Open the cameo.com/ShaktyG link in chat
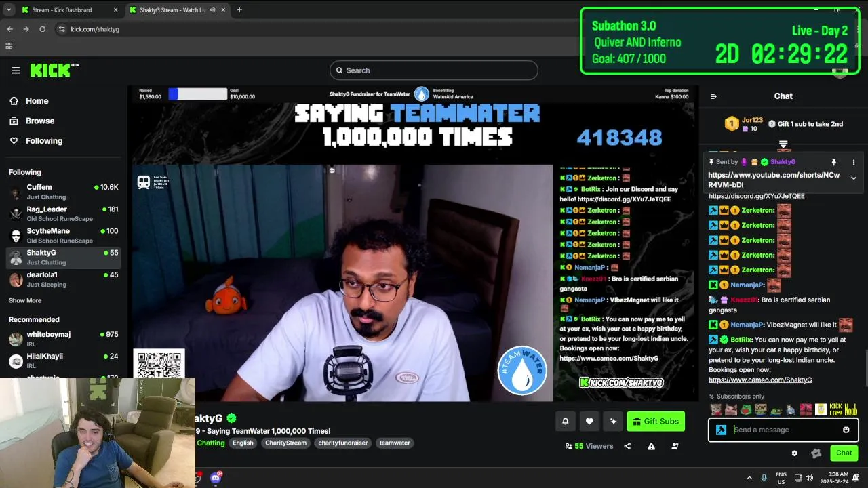Viewport: 868px width, 488px height. coord(760,380)
